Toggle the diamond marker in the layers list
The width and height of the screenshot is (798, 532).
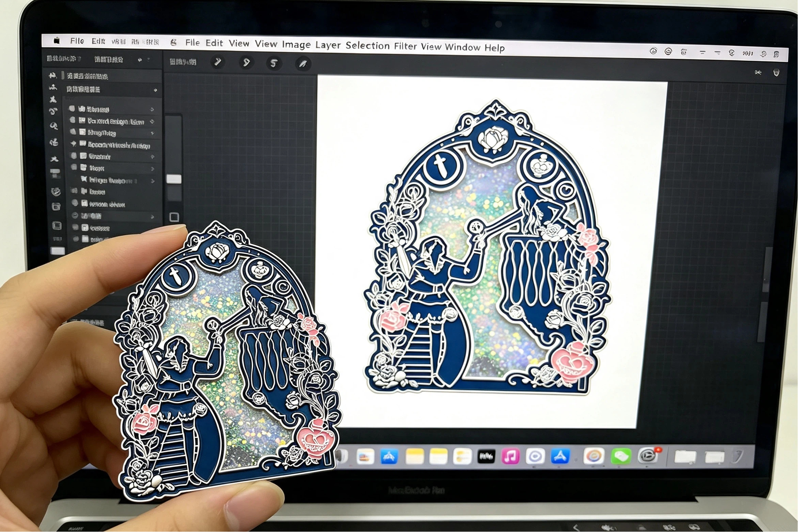73,144
